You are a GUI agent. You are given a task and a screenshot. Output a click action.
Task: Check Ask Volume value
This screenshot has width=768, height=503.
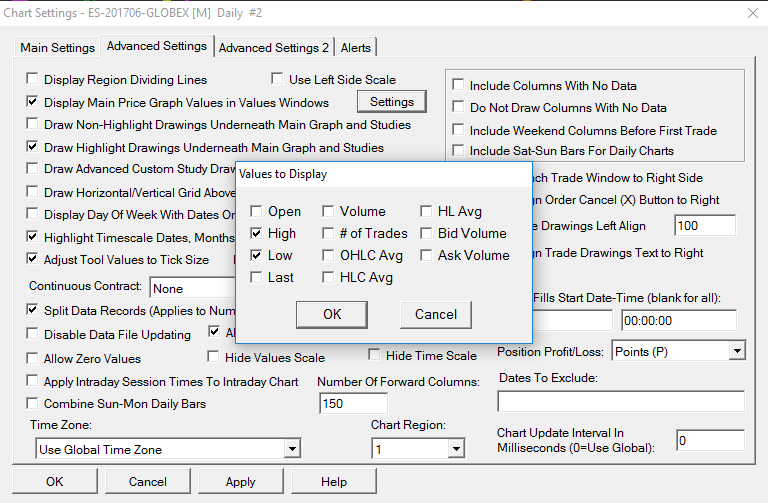pyautogui.click(x=426, y=255)
